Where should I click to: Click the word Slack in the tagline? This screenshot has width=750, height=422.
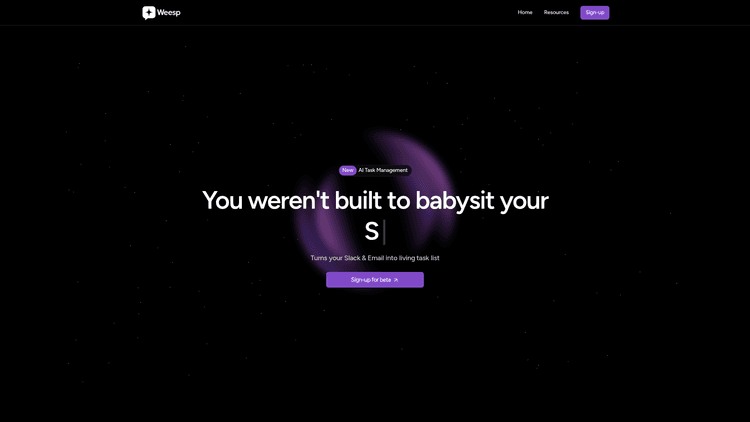(352, 258)
